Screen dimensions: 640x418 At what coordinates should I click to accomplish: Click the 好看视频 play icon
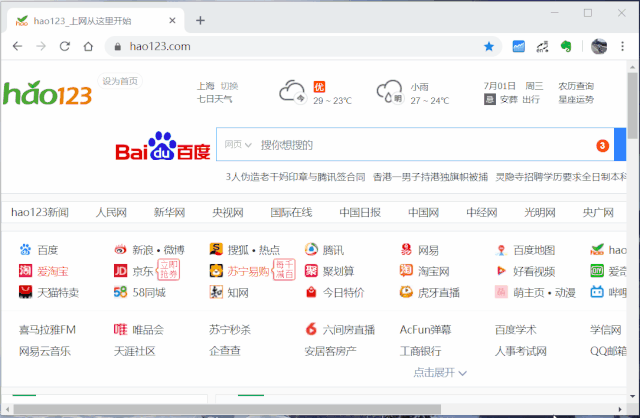click(x=501, y=271)
